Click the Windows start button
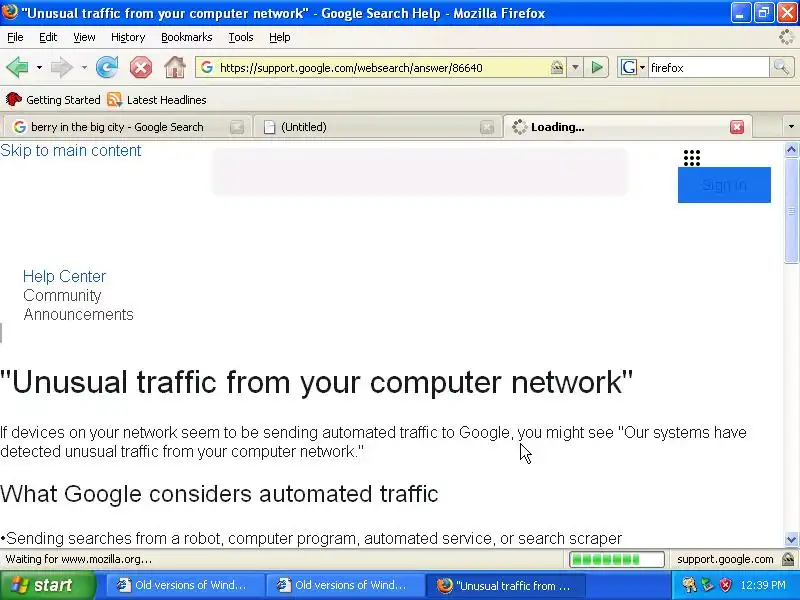 (47, 585)
